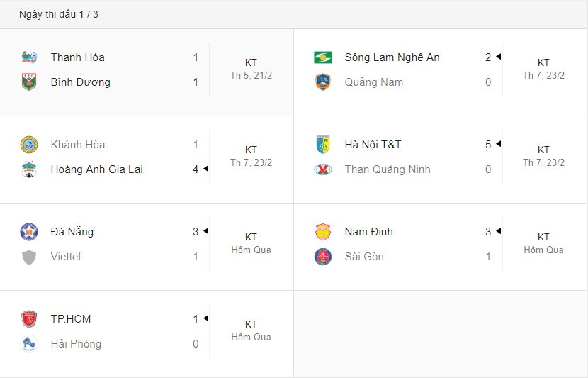Select the Hải Phòng team emblem
Viewport: 588px width, 378px height.
click(29, 344)
